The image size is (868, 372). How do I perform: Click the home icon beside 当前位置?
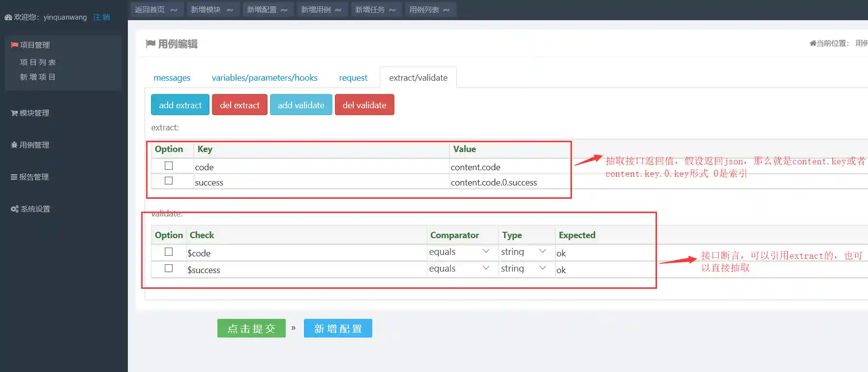(813, 43)
